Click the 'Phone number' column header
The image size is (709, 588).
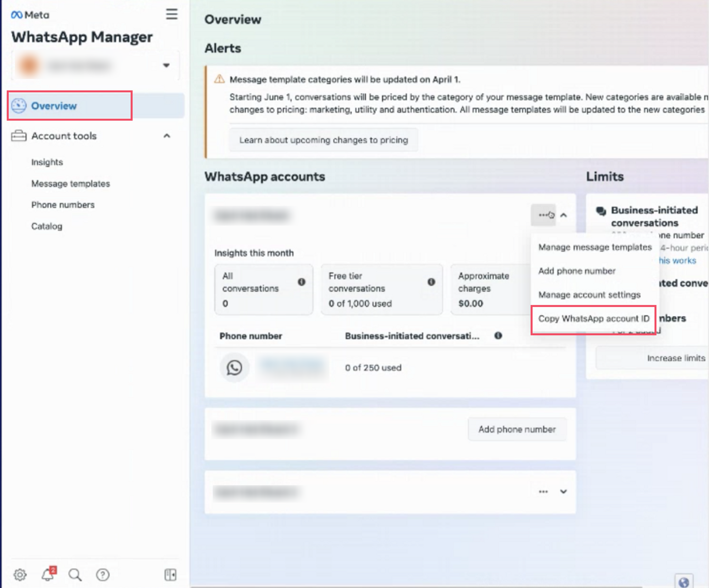[x=251, y=336]
